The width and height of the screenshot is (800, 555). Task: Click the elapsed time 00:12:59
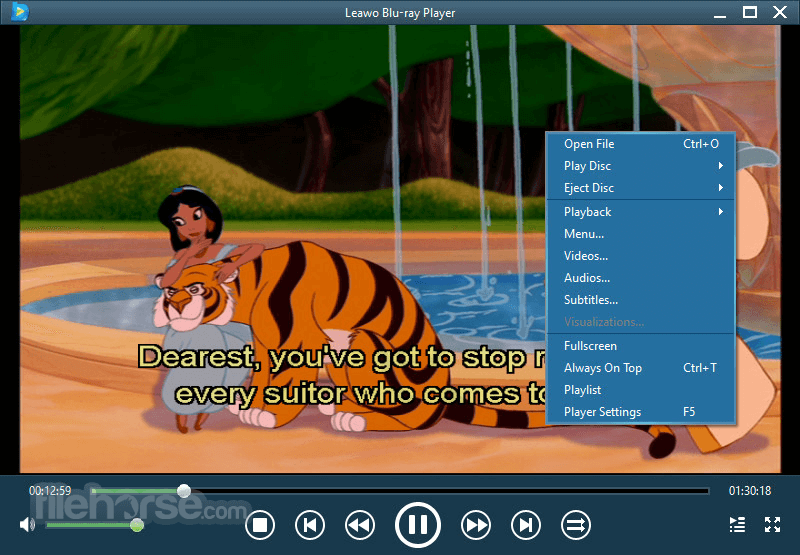tap(50, 491)
